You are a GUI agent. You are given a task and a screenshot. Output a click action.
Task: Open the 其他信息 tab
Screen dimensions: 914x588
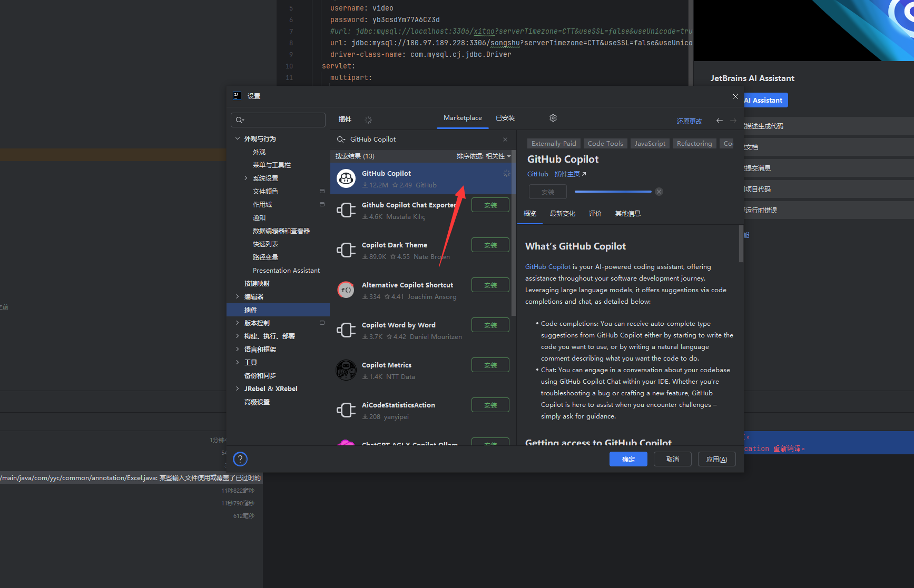(628, 214)
